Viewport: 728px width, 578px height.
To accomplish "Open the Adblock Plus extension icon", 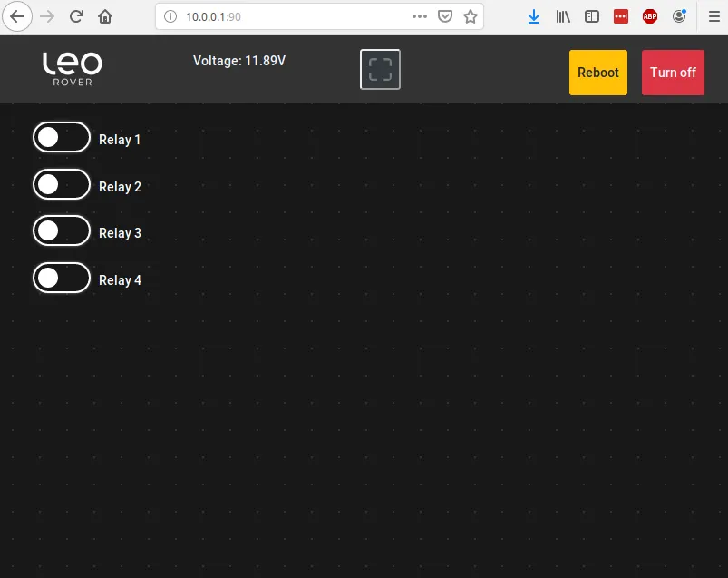I will pyautogui.click(x=649, y=16).
